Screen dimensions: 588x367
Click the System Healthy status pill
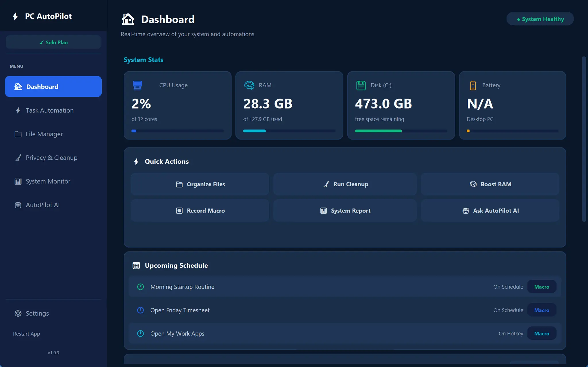point(540,19)
